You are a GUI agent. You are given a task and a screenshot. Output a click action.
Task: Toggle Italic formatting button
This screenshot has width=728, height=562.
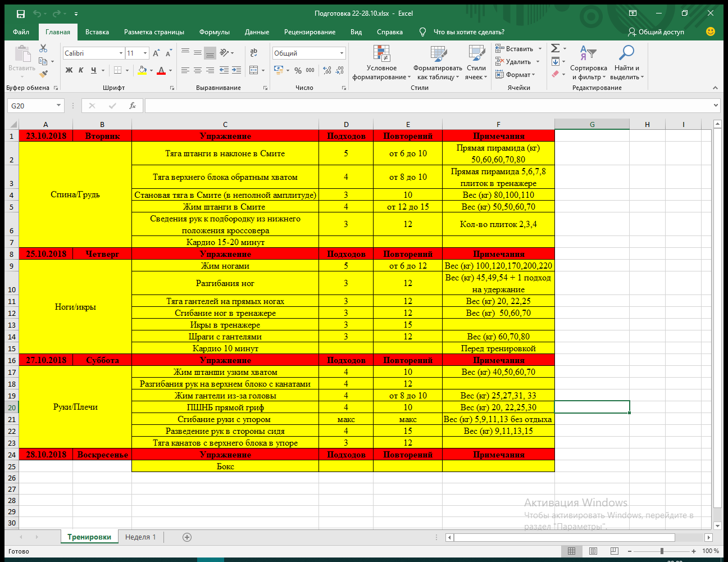[x=81, y=70]
